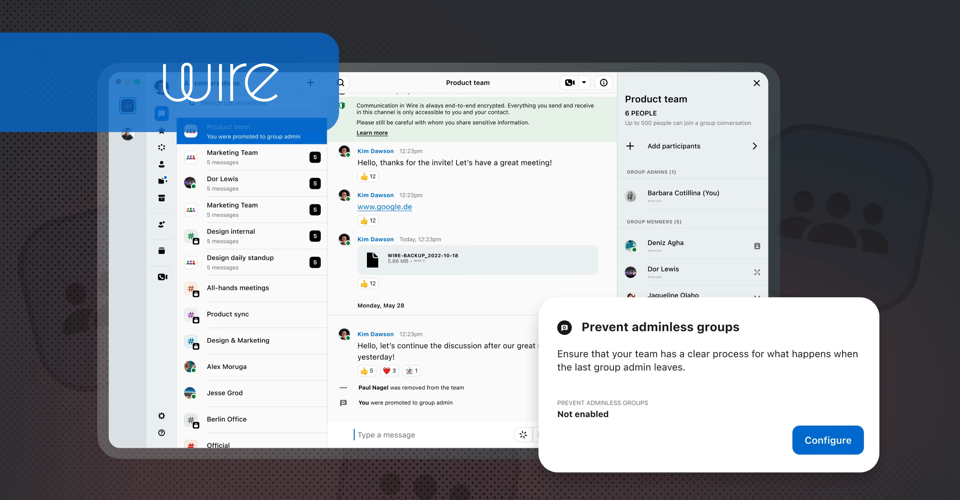Open favorites via the star icon
Viewport: 960px width, 500px height.
(x=162, y=131)
